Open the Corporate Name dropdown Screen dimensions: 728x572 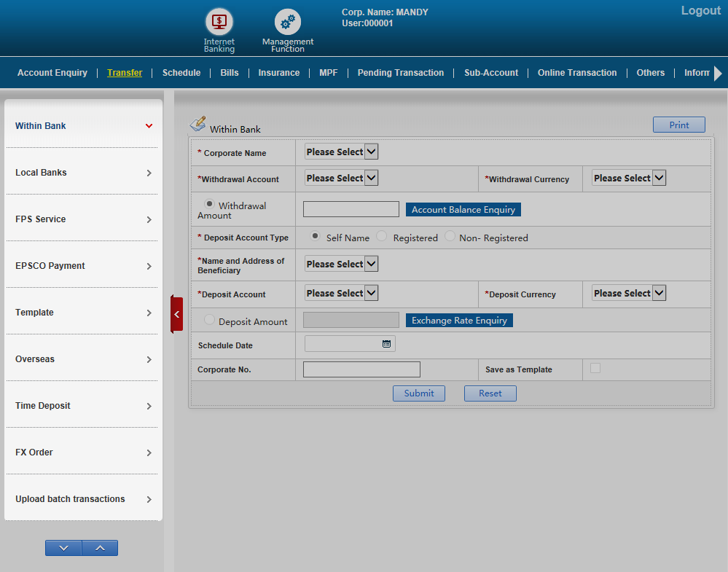click(341, 152)
